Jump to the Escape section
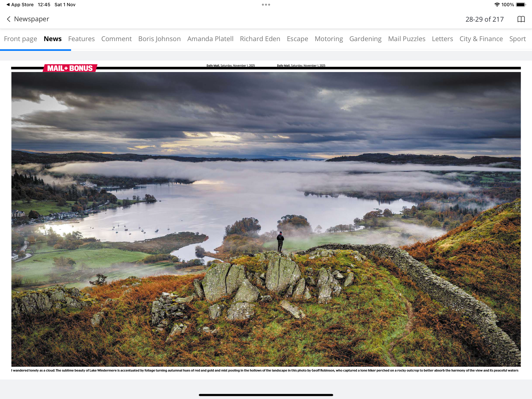 point(297,39)
